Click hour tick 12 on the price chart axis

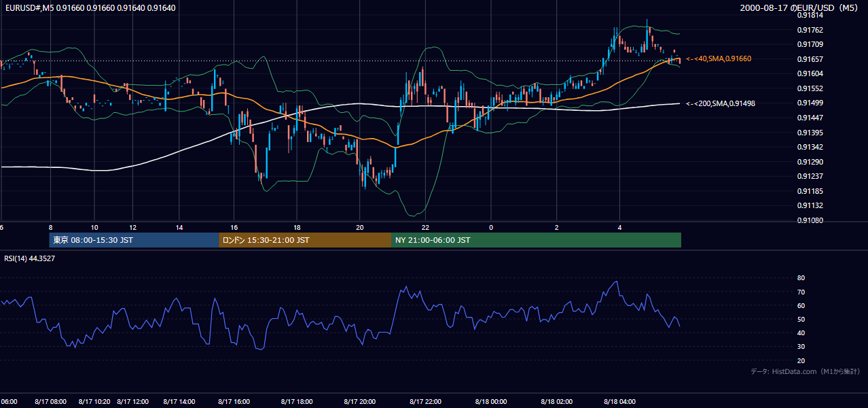[133, 227]
